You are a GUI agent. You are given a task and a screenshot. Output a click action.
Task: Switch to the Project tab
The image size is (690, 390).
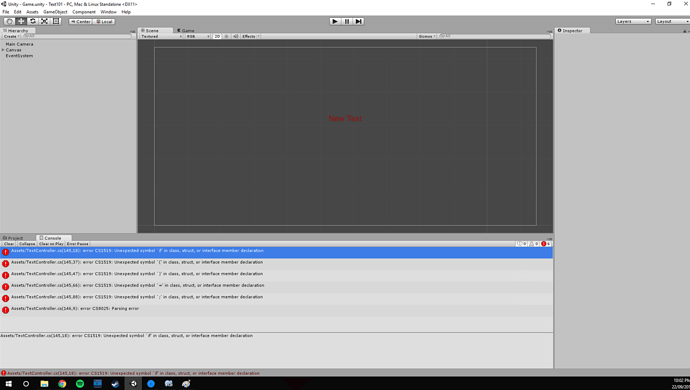click(13, 238)
